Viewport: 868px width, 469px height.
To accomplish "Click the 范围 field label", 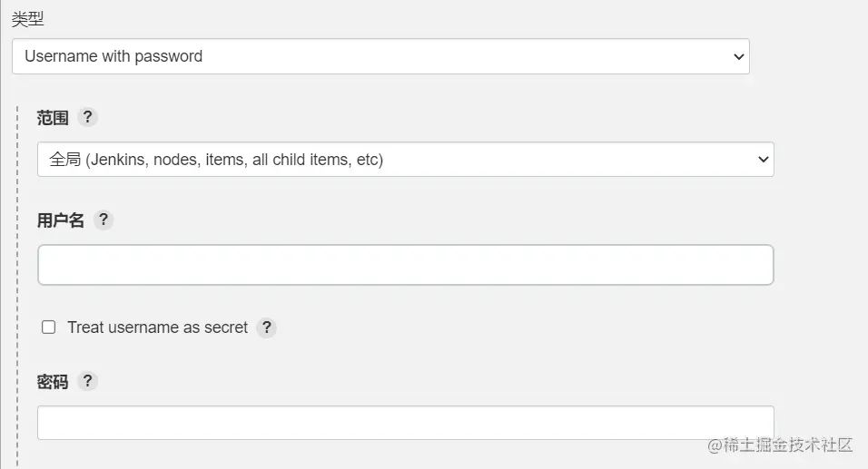I will [x=53, y=118].
